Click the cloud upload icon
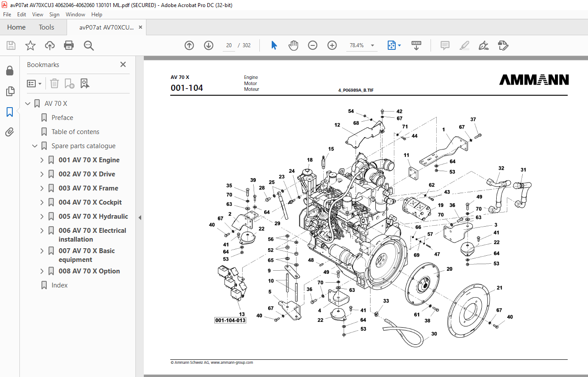The width and height of the screenshot is (588, 377). point(50,45)
